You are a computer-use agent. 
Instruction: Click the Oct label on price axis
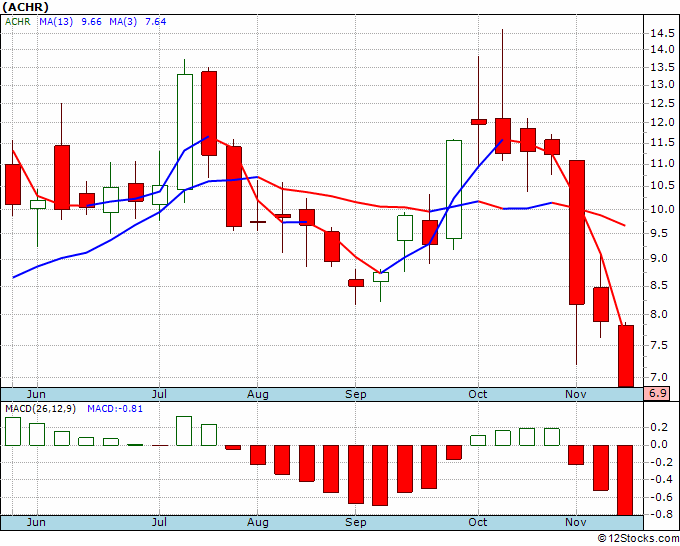click(478, 394)
